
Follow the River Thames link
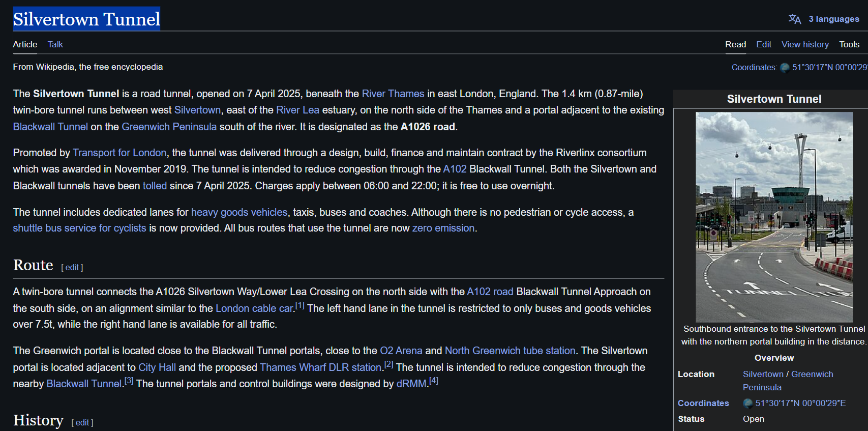[x=393, y=94]
